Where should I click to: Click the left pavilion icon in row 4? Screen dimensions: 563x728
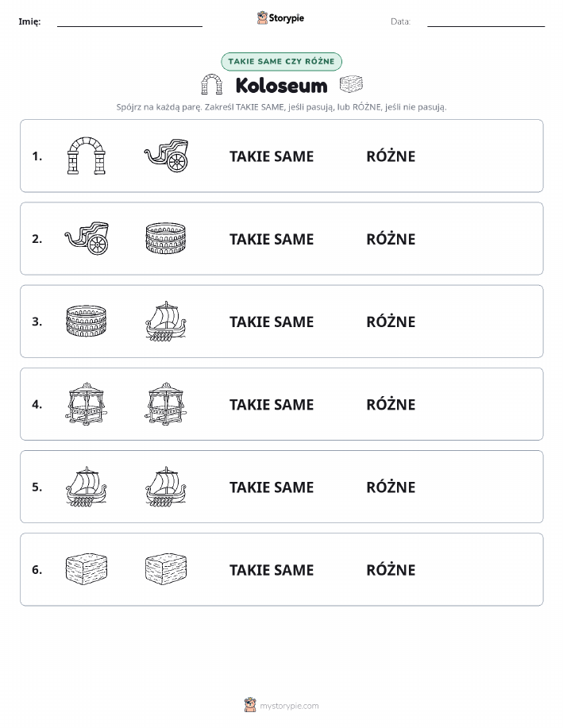coord(87,404)
